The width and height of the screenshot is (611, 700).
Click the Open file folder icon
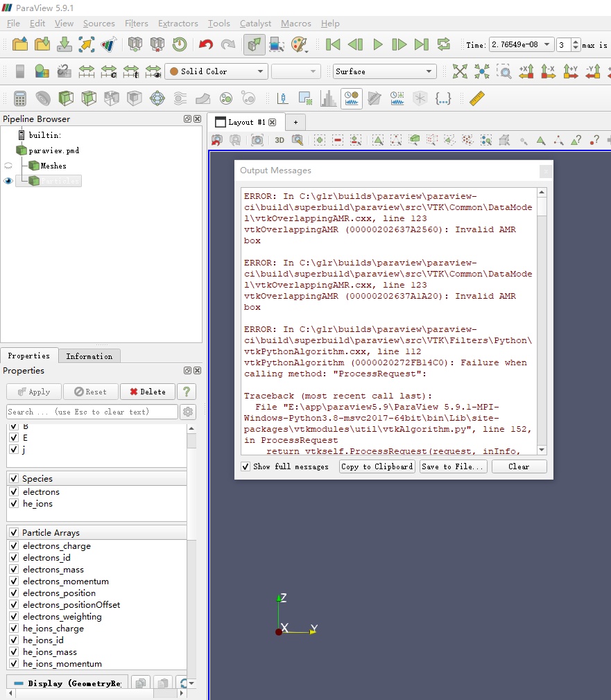pos(19,44)
